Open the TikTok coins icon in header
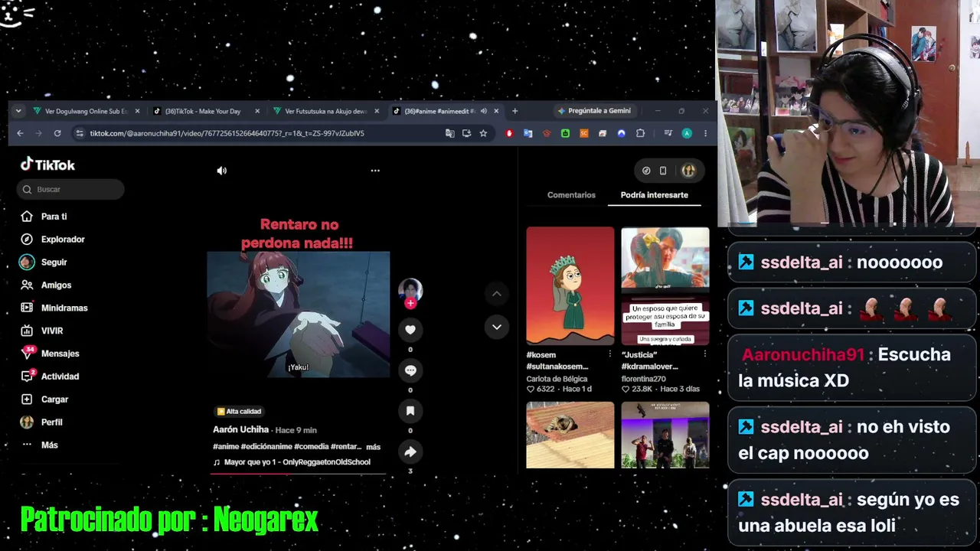Viewport: 980px width, 551px height. (646, 171)
